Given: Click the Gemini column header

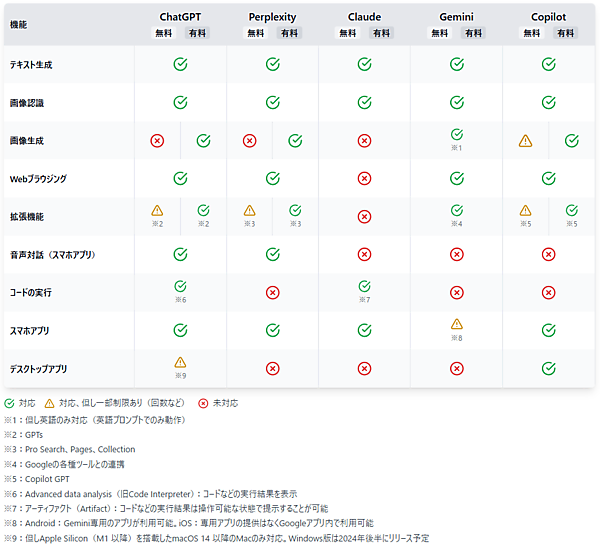Looking at the screenshot, I should pos(457,17).
